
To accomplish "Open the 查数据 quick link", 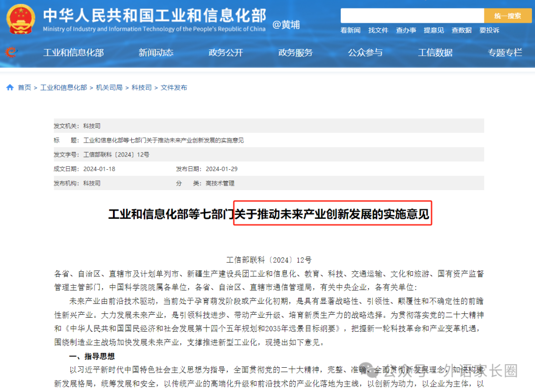I will [461, 30].
